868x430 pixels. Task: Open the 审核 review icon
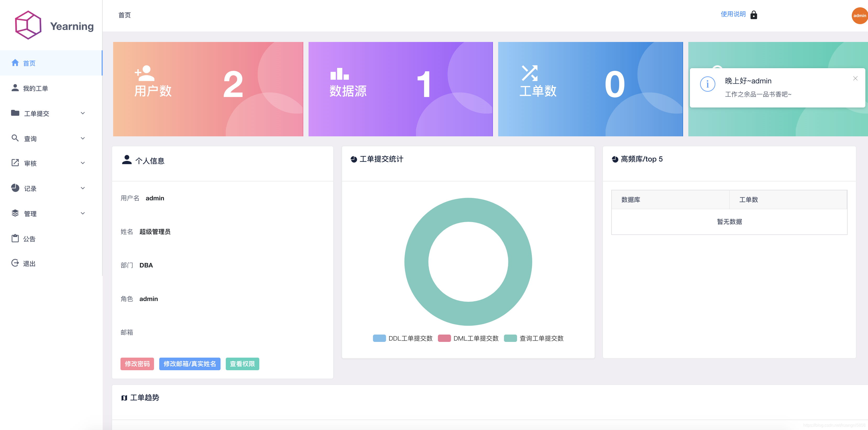click(15, 163)
